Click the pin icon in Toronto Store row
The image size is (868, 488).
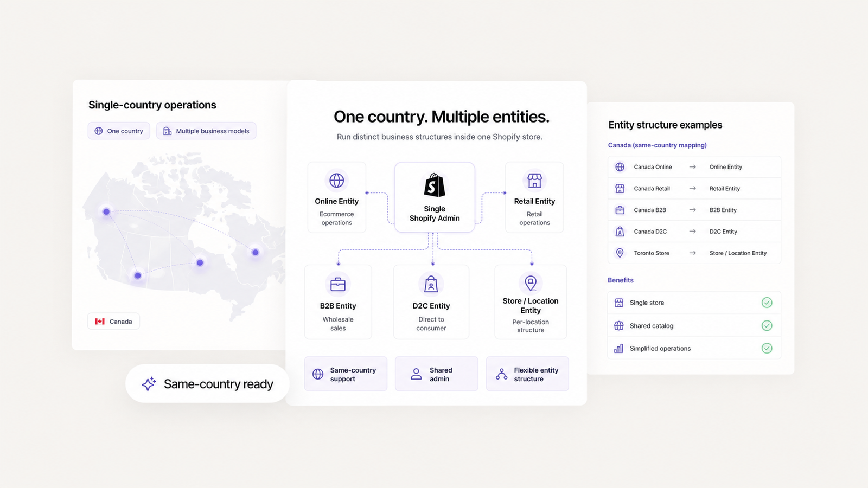coord(620,253)
